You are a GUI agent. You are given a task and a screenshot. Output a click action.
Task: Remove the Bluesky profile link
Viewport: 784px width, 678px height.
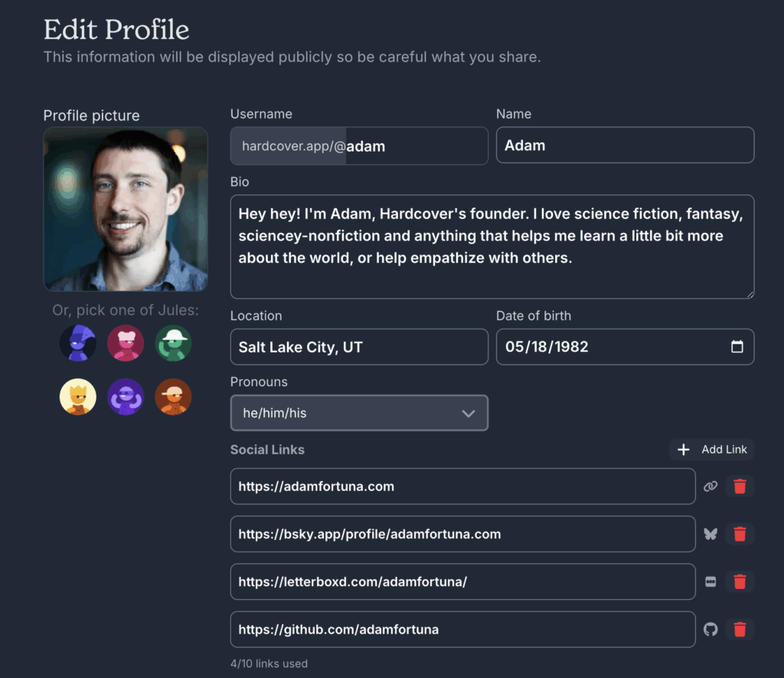point(740,534)
